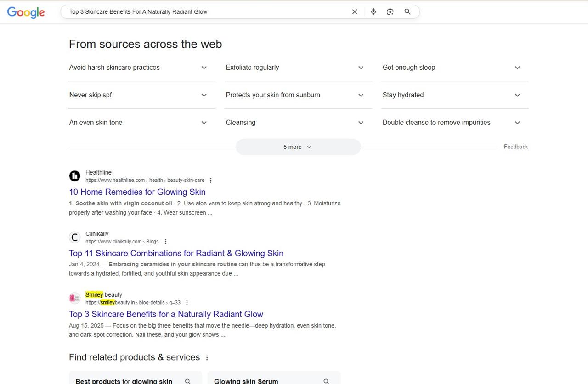This screenshot has width=588, height=384.
Task: Click the healthline.com URL breadcrumb
Action: (145, 181)
